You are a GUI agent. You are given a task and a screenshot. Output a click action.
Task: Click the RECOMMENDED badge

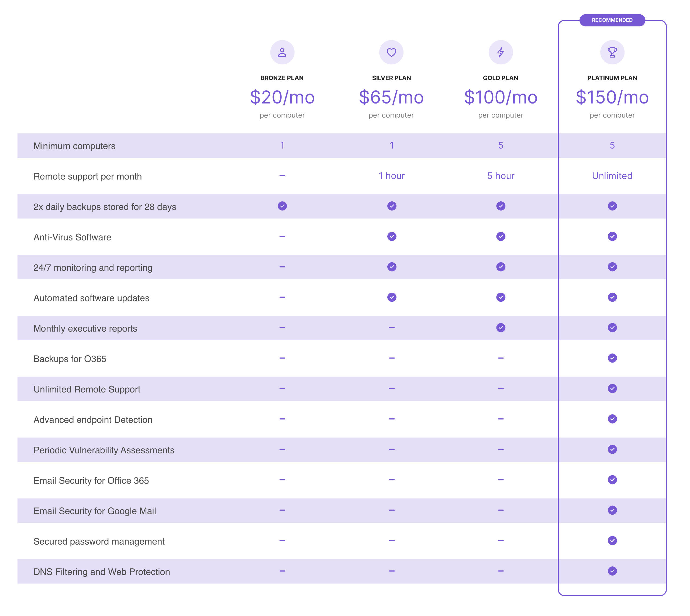click(x=612, y=20)
